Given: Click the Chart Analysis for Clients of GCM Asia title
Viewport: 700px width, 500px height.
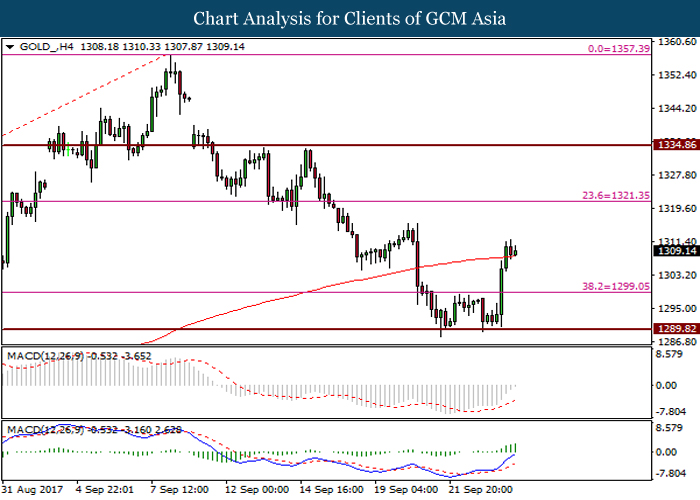Looking at the screenshot, I should (x=350, y=18).
